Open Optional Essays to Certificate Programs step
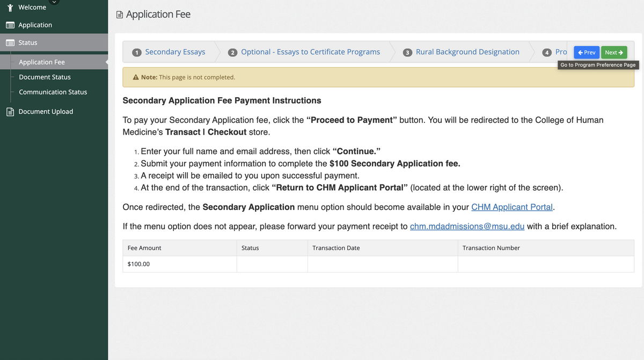Image resolution: width=644 pixels, height=360 pixels. point(310,52)
